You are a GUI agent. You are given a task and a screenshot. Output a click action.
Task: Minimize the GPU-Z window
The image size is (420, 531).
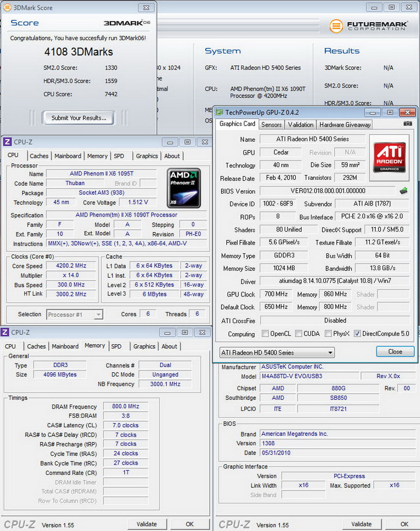(373, 113)
